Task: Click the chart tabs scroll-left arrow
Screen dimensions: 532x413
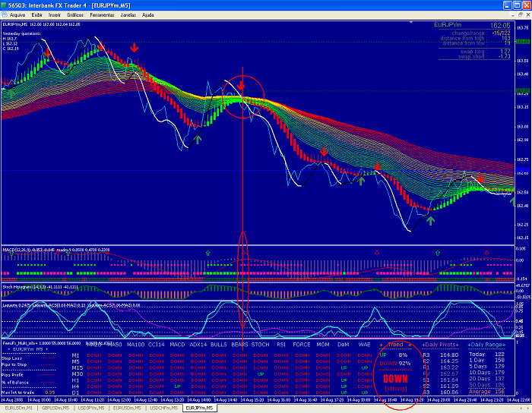Action: point(523,408)
